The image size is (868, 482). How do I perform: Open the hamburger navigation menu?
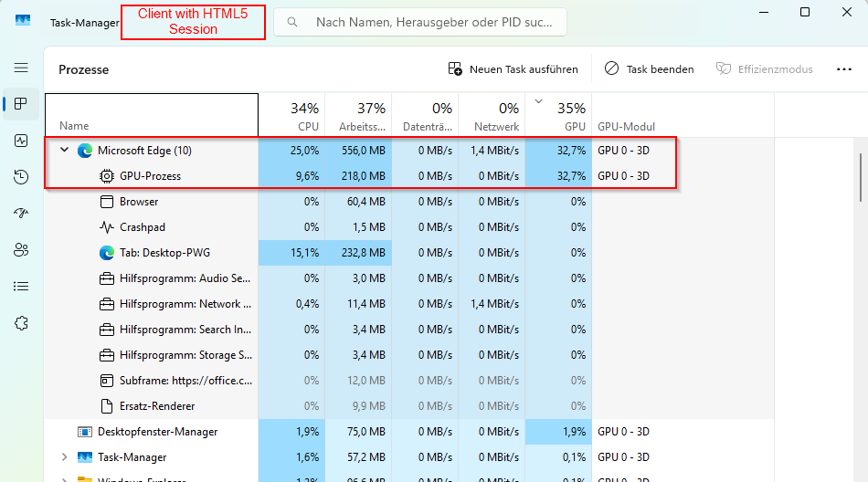click(21, 68)
